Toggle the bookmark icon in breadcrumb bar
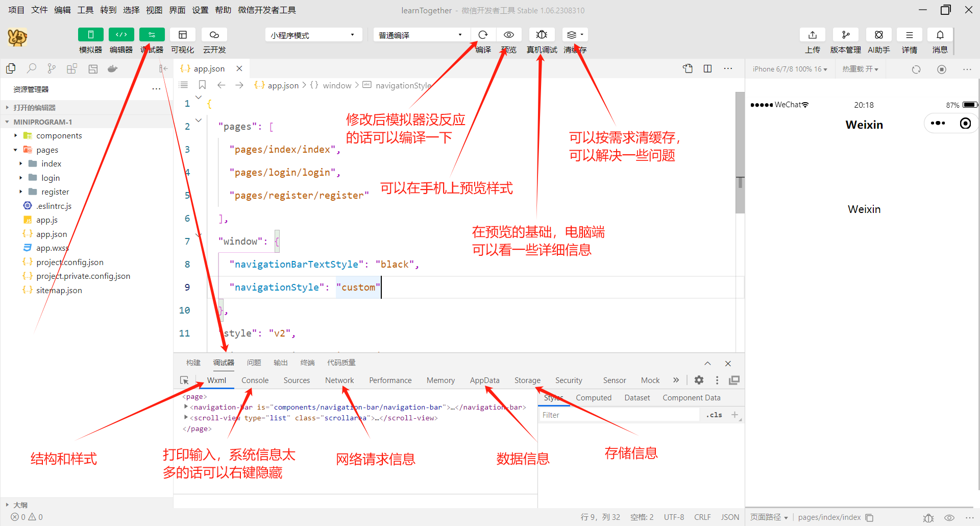 [x=202, y=85]
